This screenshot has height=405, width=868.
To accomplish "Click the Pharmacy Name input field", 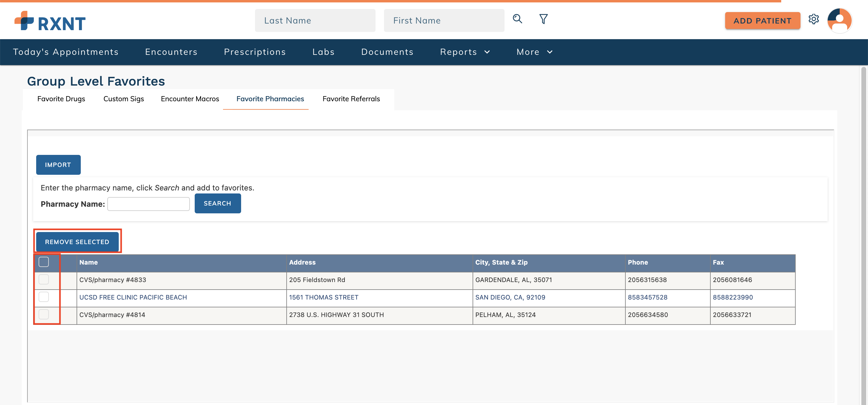I will pos(148,204).
